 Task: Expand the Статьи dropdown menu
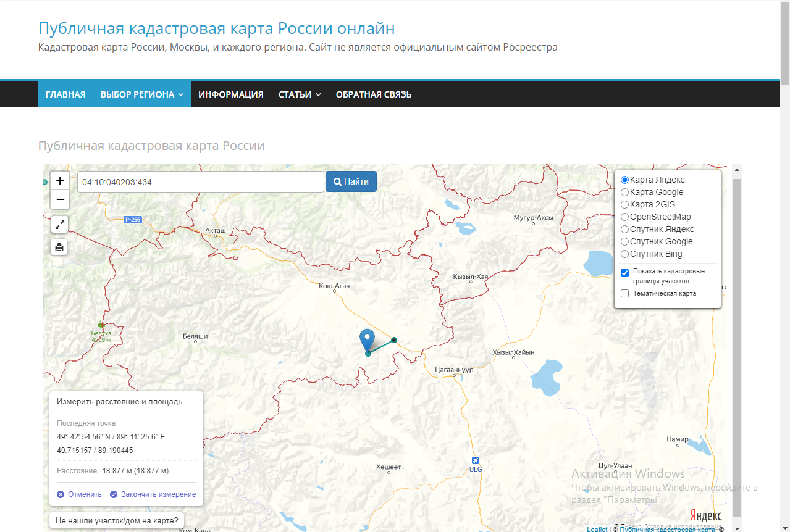click(x=300, y=94)
